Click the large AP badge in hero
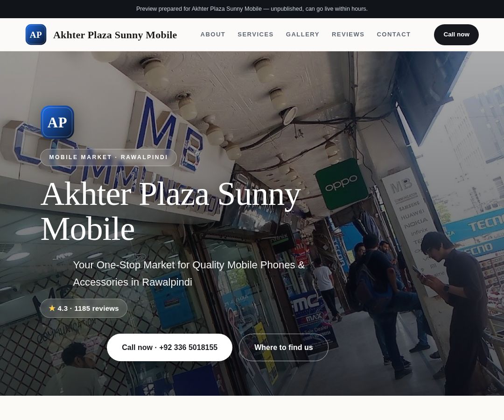This screenshot has width=504, height=420. click(x=57, y=122)
